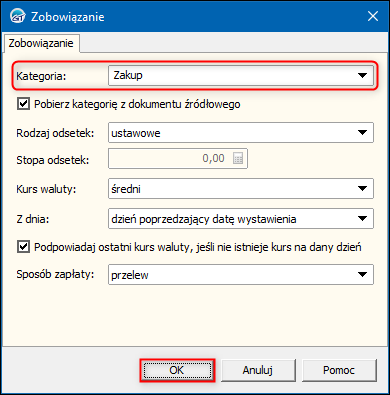Open the calculator icon in Stopa odsetek

[x=238, y=158]
